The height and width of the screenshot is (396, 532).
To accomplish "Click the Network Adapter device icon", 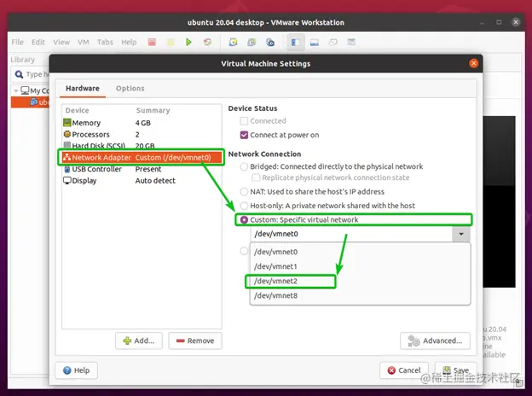I will 66,157.
